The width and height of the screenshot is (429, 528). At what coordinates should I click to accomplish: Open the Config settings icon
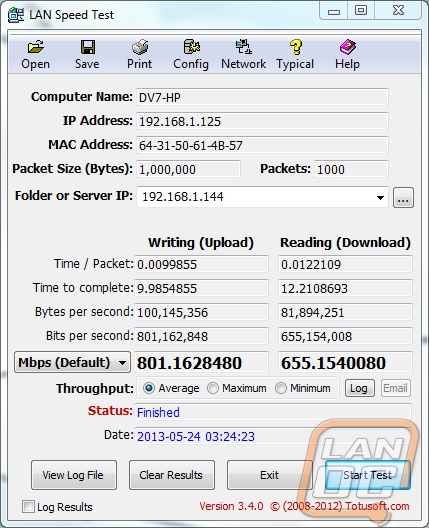192,47
